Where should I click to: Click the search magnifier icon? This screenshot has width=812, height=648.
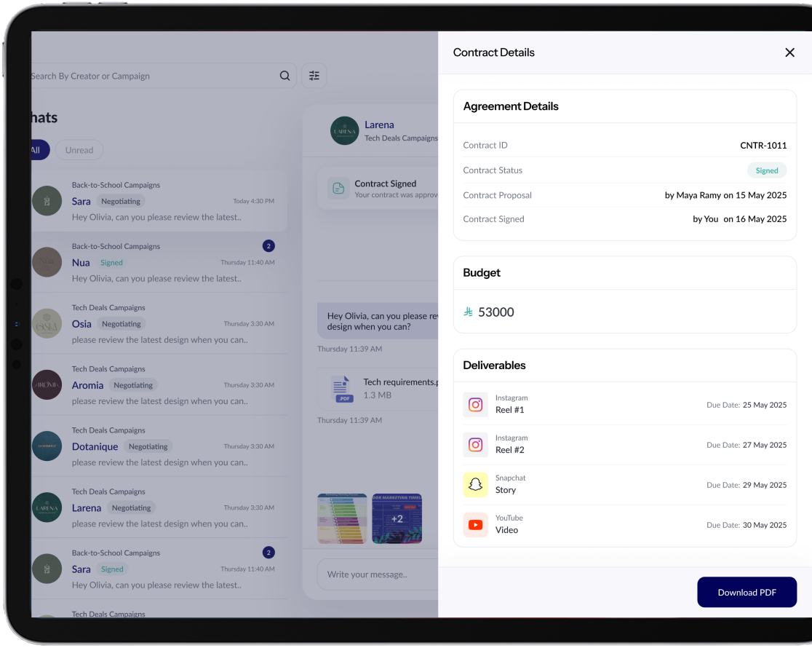pos(285,76)
